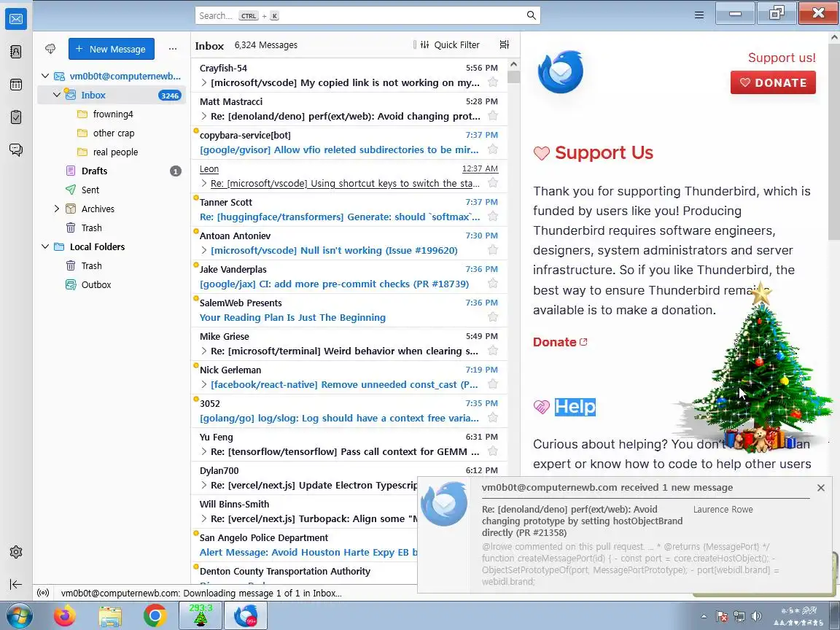Open the notification about denoland/deno message

pyautogui.click(x=625, y=534)
